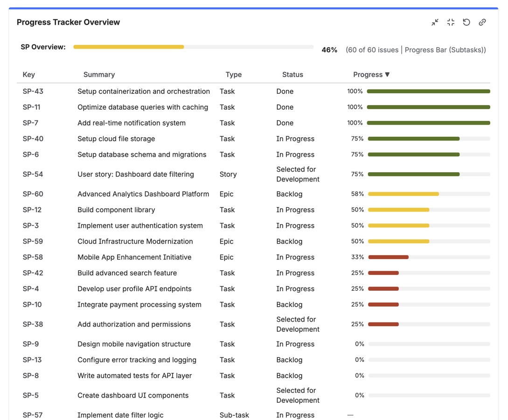
Task: Click the 46% completion percentage
Action: click(x=330, y=49)
